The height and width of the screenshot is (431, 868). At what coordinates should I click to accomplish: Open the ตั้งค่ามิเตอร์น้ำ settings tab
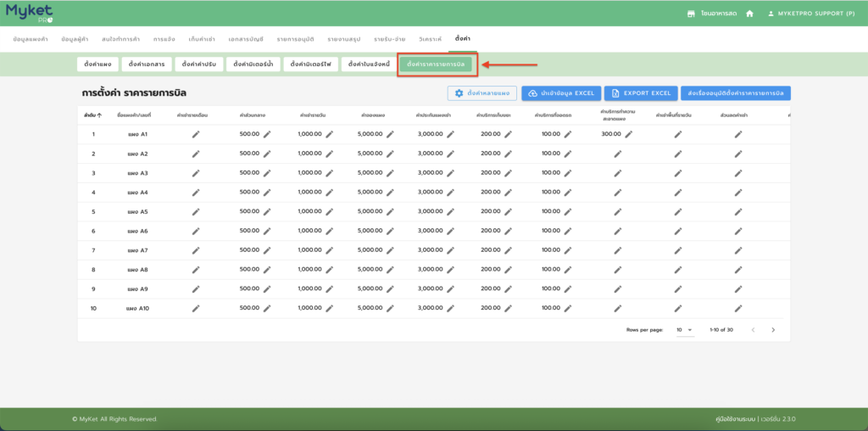[x=252, y=64]
